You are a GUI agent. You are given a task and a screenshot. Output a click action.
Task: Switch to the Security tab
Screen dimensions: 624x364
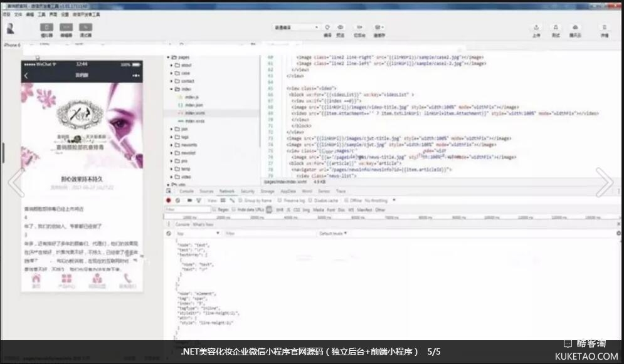[x=247, y=192]
